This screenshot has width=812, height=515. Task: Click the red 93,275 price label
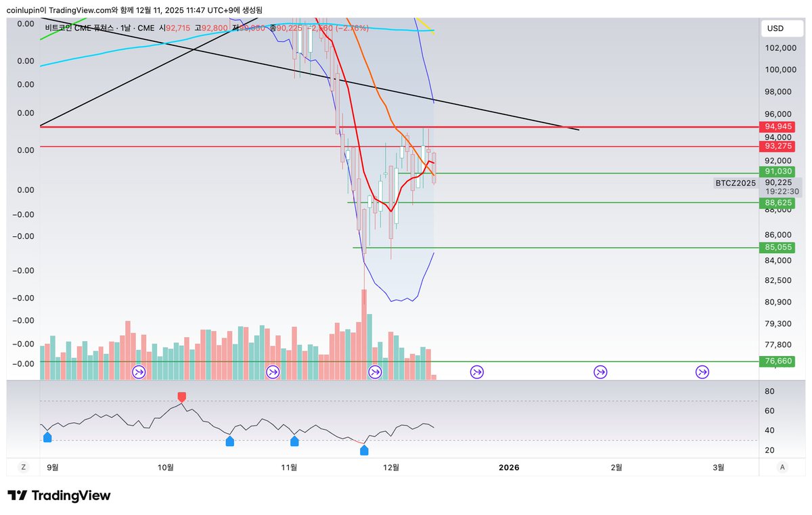[779, 146]
